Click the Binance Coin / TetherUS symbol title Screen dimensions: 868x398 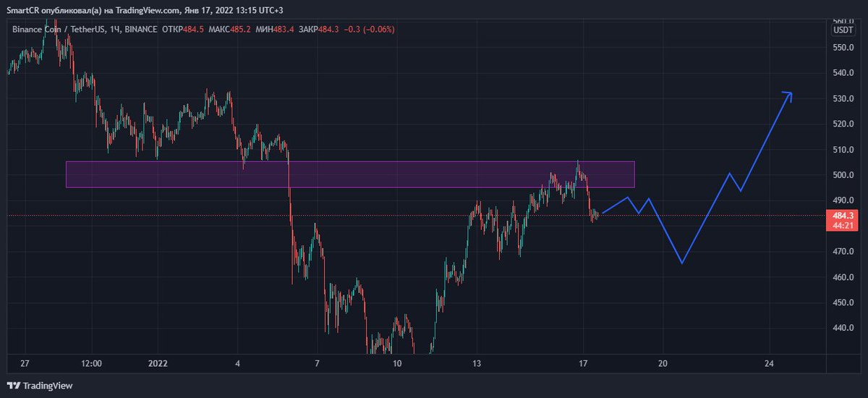(x=58, y=30)
